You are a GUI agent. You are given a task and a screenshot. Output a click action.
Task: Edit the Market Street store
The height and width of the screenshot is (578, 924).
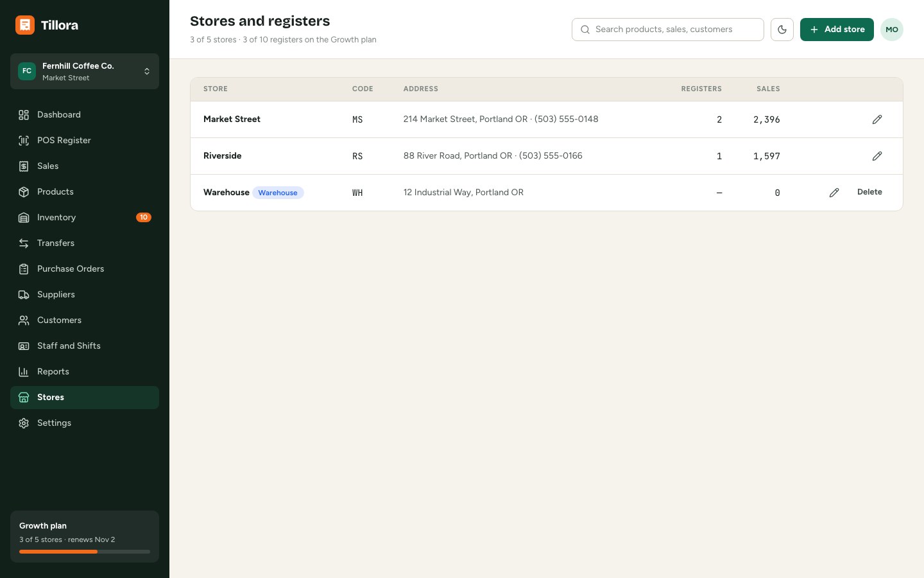[x=877, y=119]
